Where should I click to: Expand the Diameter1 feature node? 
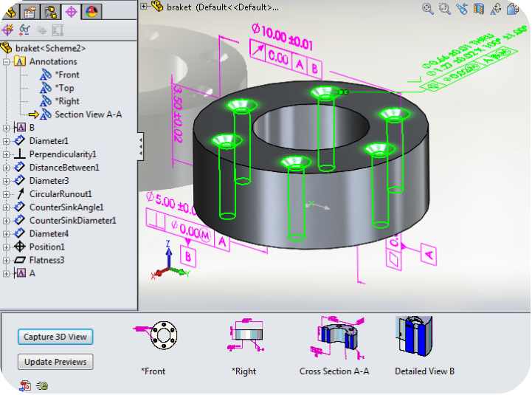click(x=7, y=141)
